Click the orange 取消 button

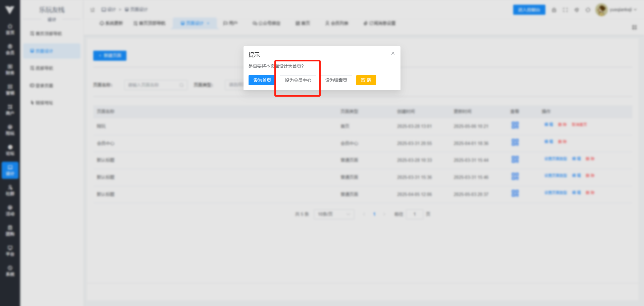coord(366,80)
